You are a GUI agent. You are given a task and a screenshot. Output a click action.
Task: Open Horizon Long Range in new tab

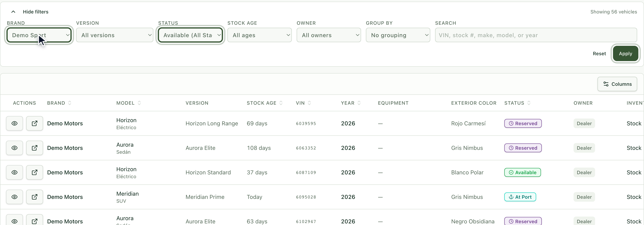(x=34, y=123)
